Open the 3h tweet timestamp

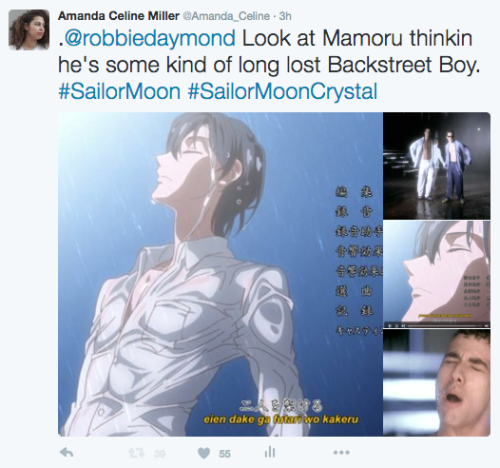click(285, 16)
